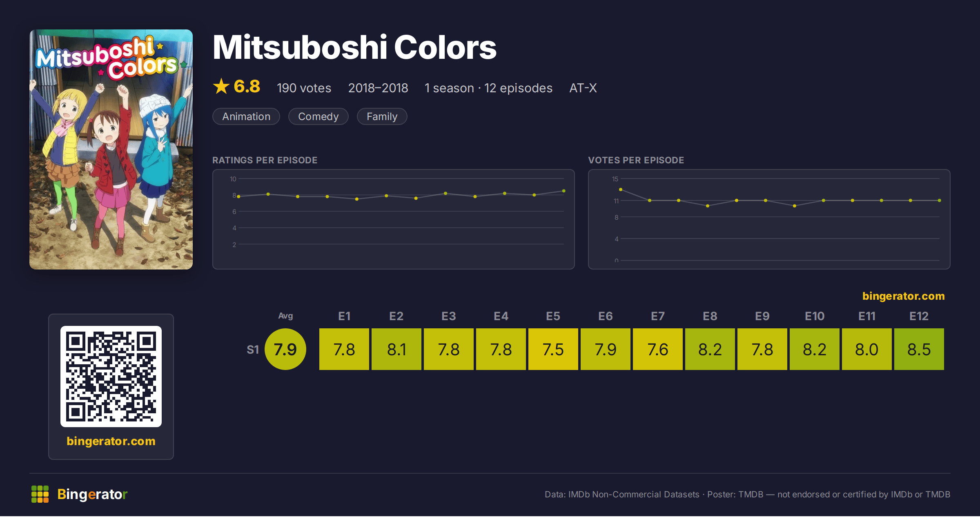Click the E2 rating cell 8.1
Viewport: 980px width, 517px height.
tap(396, 349)
